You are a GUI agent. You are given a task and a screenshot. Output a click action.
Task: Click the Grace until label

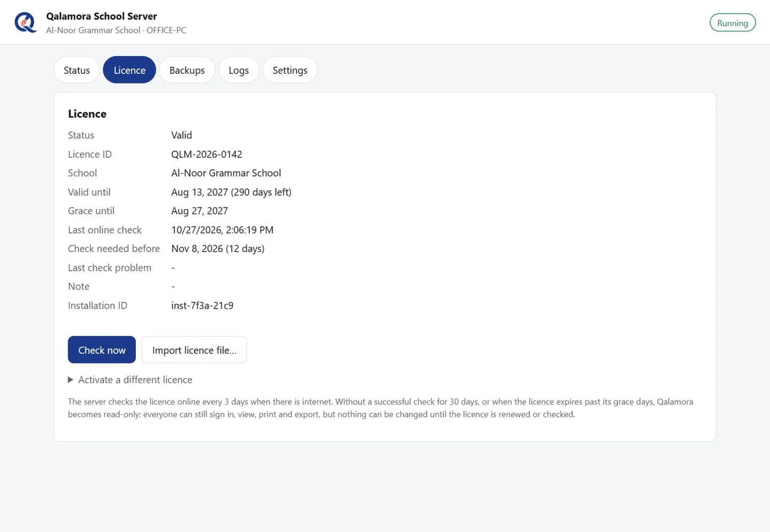click(91, 211)
